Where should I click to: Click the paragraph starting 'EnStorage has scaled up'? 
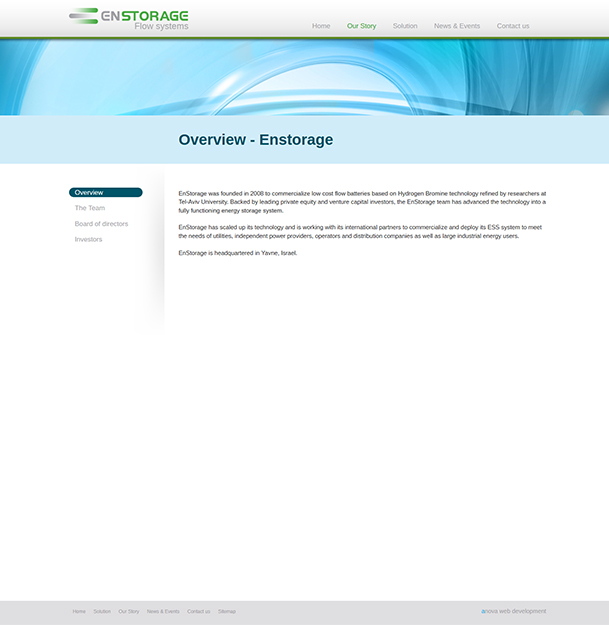point(360,232)
